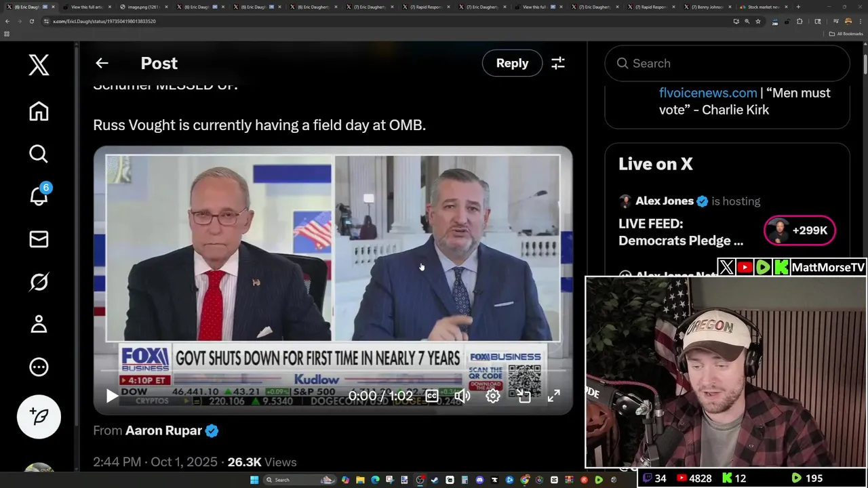Click the browser address bar URL
The image size is (868, 488).
tap(104, 21)
